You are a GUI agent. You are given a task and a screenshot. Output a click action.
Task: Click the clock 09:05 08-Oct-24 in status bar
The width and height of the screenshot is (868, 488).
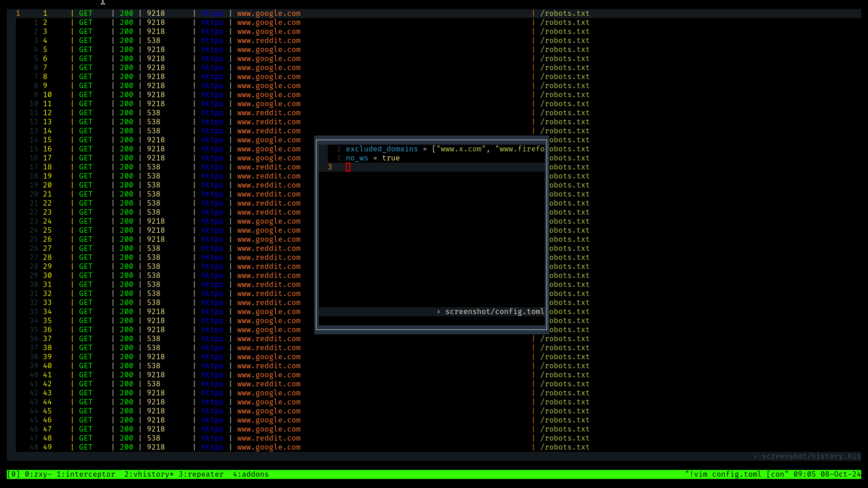pyautogui.click(x=826, y=474)
